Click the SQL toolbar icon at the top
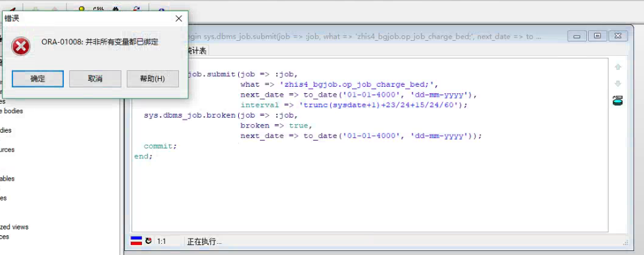This screenshot has height=255, width=644. click(99, 8)
